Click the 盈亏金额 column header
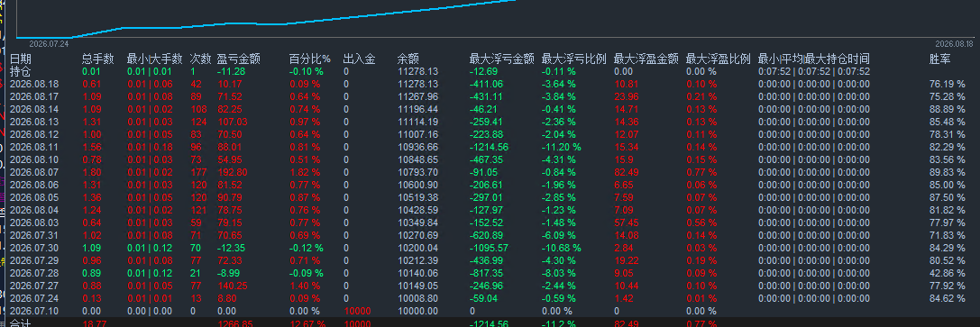The width and height of the screenshot is (980, 327). [239, 59]
